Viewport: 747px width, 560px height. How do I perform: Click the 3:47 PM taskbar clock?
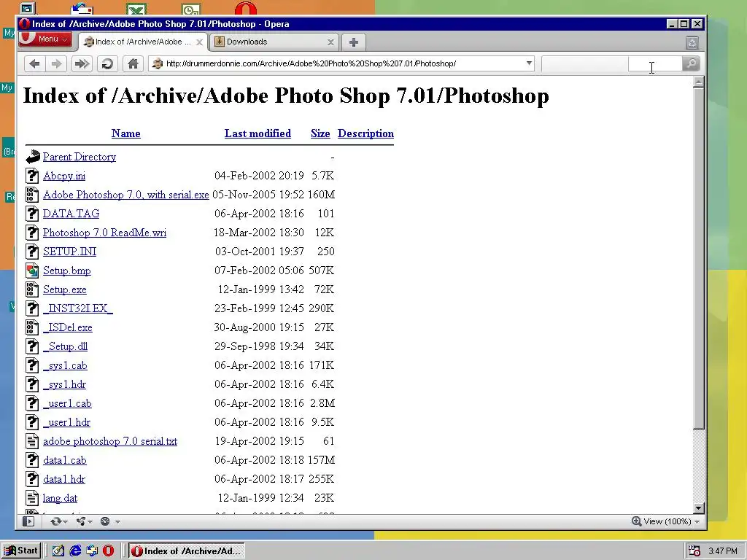(723, 551)
